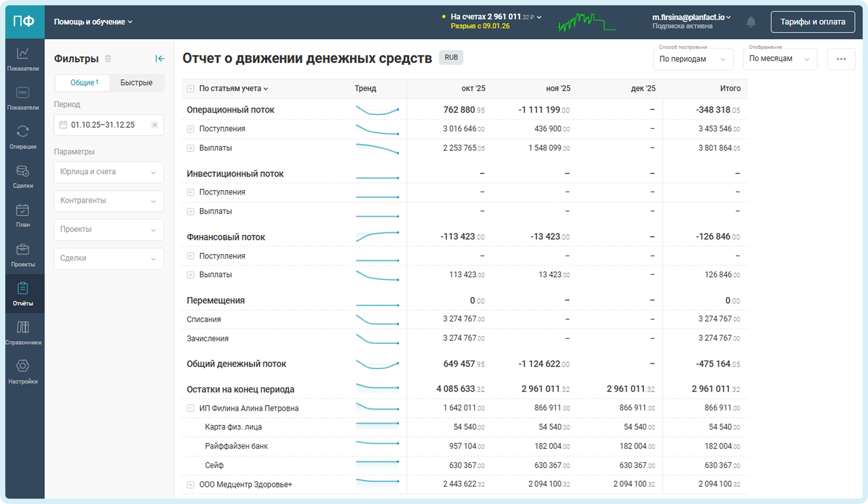
Task: Click the Тарифы и оплата button
Action: pyautogui.click(x=812, y=22)
